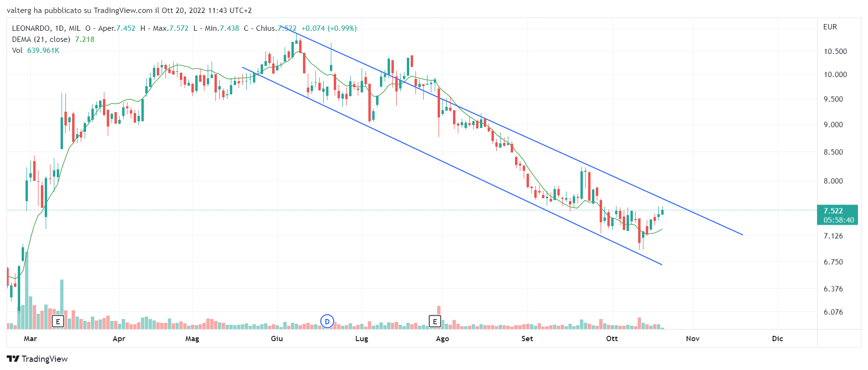The height and width of the screenshot is (370, 868).
Task: Click the change value +0.074 (+0.99%)
Action: point(329,28)
